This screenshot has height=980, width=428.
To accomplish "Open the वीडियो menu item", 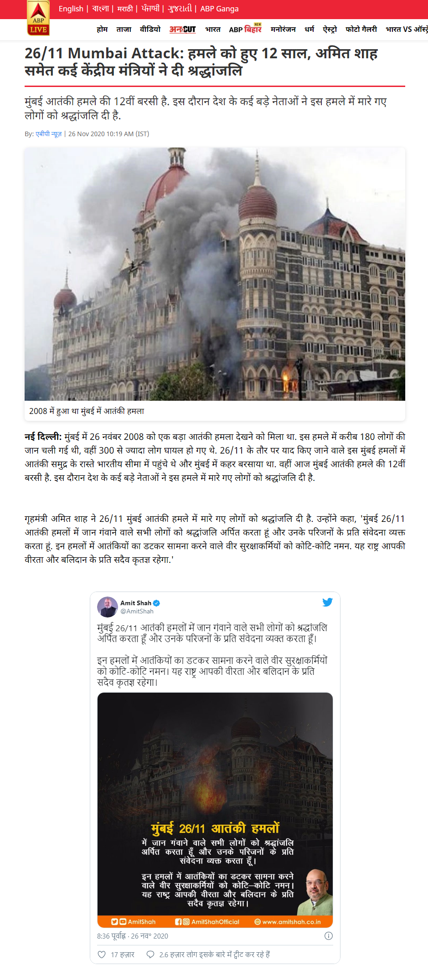I will pos(150,29).
